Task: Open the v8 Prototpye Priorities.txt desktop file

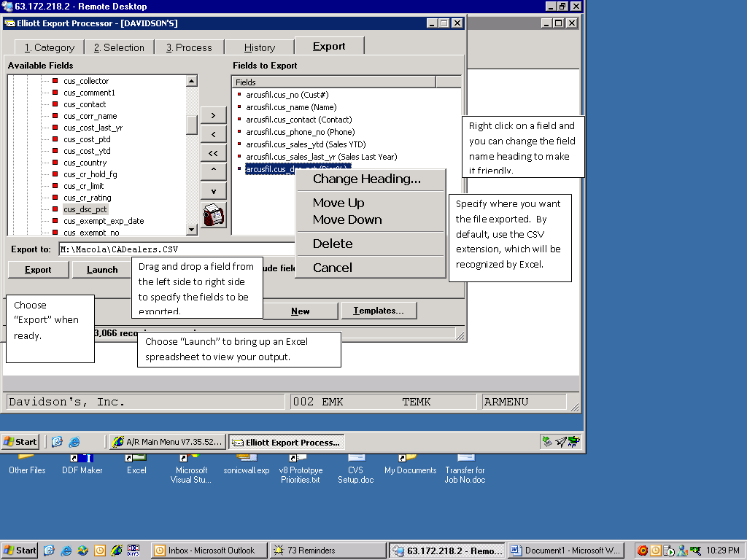Action: 301,470
